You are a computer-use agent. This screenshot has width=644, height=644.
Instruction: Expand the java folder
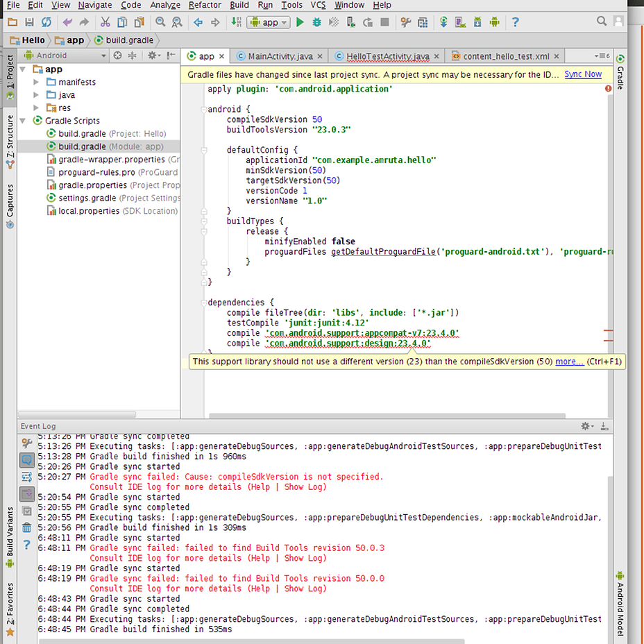36,95
